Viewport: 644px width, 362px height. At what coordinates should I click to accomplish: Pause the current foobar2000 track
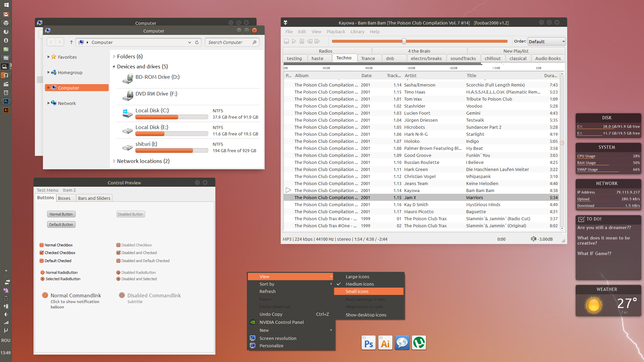(x=302, y=41)
